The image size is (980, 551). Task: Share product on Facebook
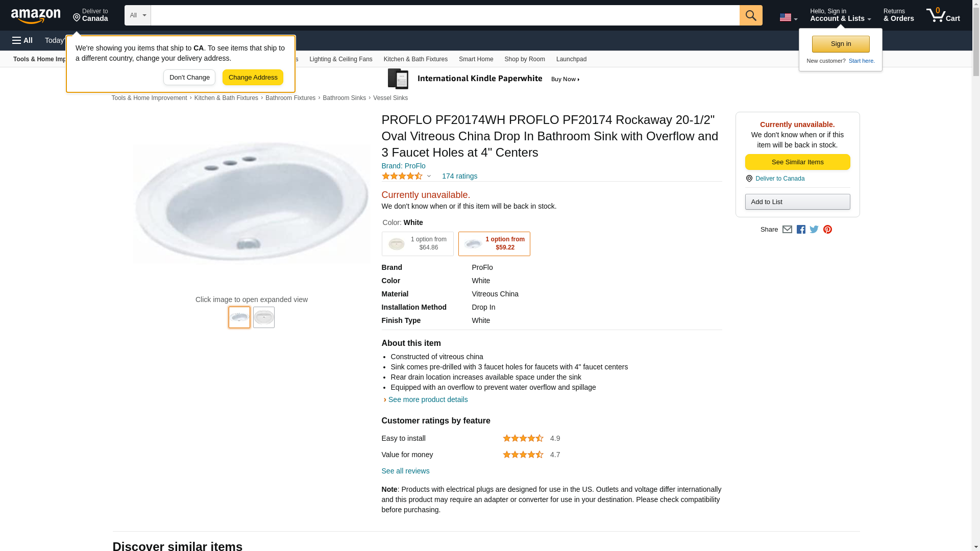[801, 230]
